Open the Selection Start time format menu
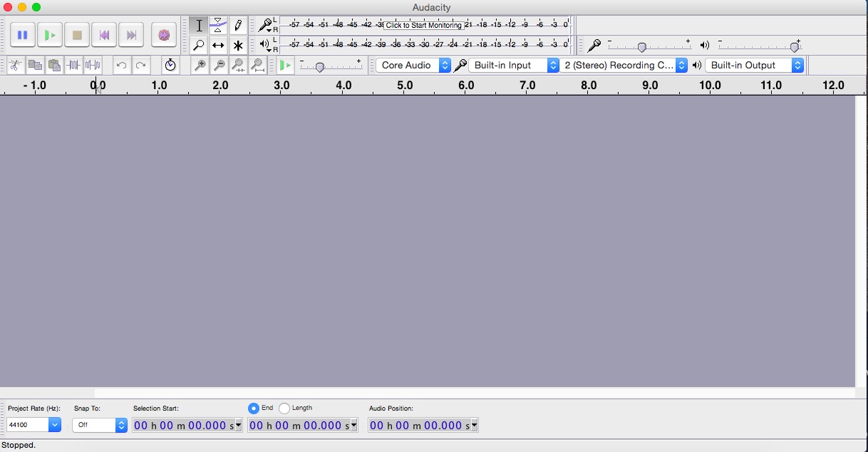Image resolution: width=868 pixels, height=452 pixels. [x=238, y=426]
